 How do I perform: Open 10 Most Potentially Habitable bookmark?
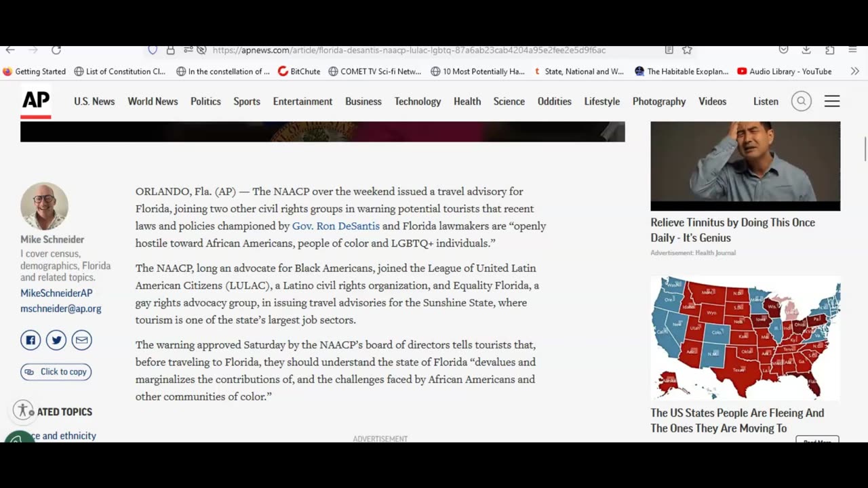(x=478, y=71)
